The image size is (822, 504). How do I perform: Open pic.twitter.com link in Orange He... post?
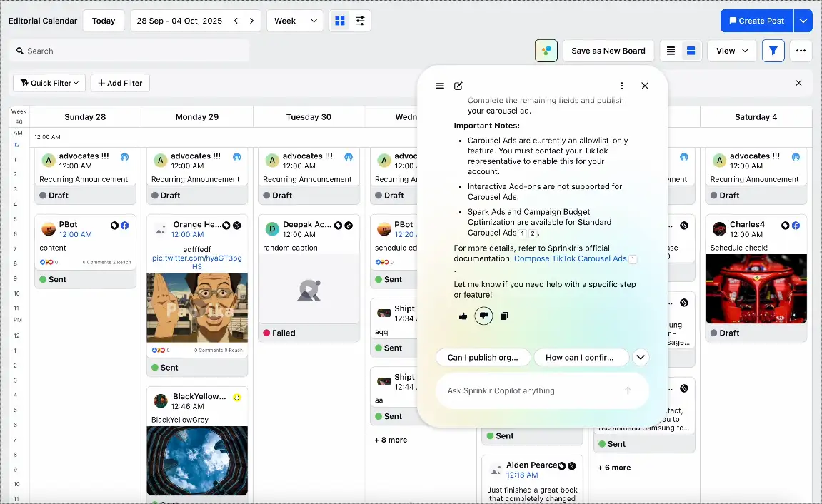(197, 262)
